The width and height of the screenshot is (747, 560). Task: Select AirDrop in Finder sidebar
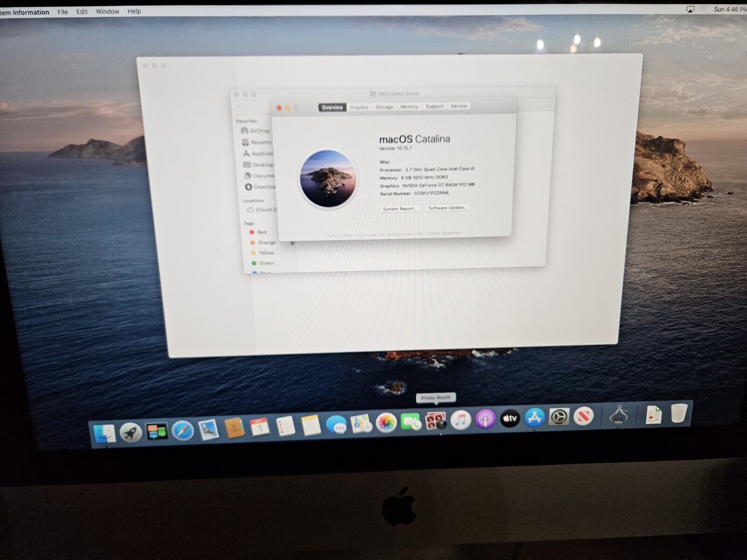pos(256,131)
